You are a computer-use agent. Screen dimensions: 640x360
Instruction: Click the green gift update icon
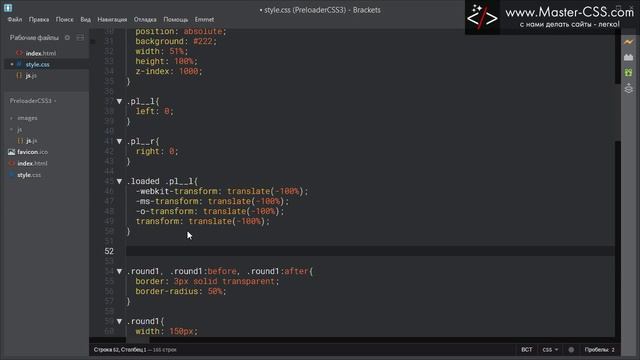tap(628, 73)
